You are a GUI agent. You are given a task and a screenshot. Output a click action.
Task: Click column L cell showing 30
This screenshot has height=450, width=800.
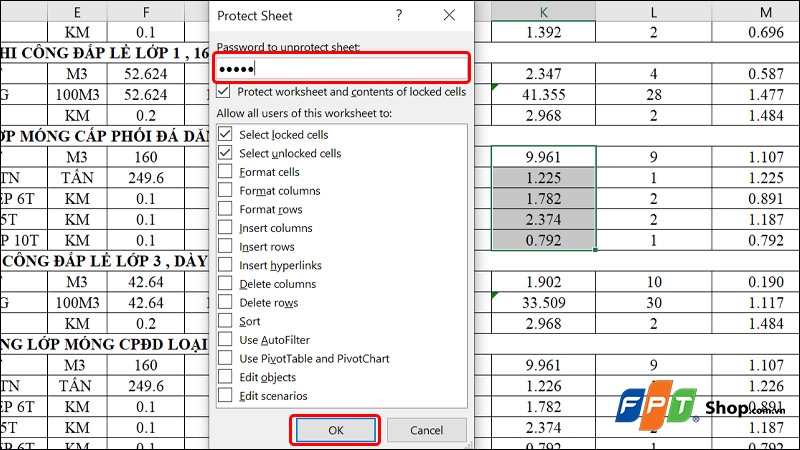654,303
